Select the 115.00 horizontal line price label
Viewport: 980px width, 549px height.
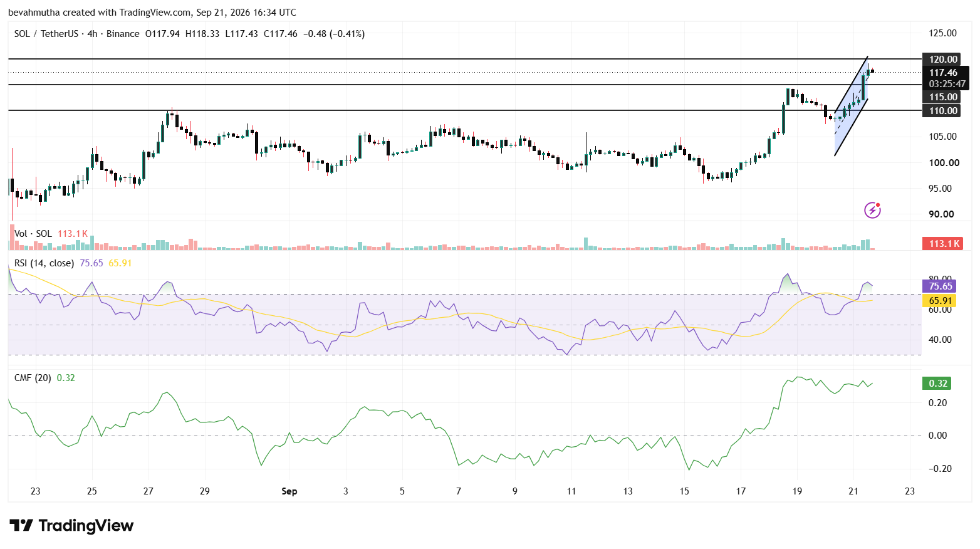(x=942, y=97)
